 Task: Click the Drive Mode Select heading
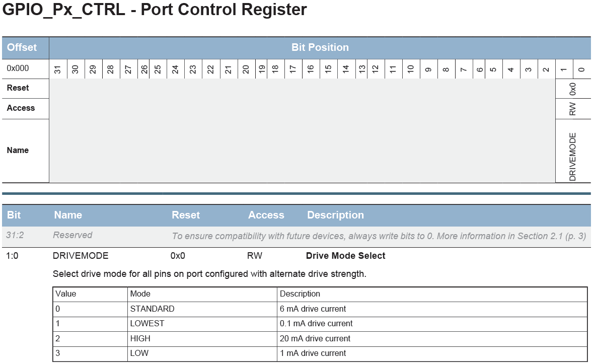(x=345, y=256)
